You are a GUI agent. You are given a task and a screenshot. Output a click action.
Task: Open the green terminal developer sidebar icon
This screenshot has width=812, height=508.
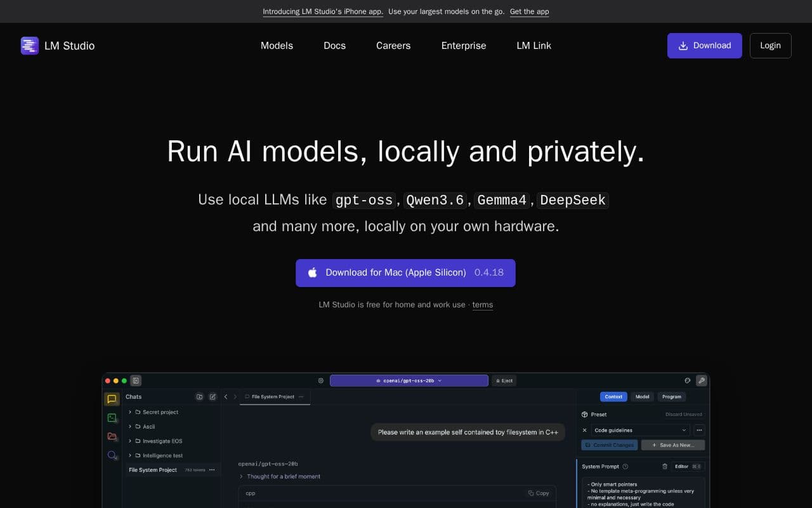[112, 418]
